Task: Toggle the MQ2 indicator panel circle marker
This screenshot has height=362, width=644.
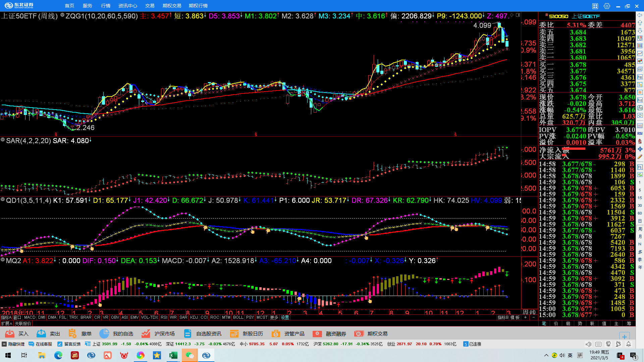Action: click(x=3, y=260)
